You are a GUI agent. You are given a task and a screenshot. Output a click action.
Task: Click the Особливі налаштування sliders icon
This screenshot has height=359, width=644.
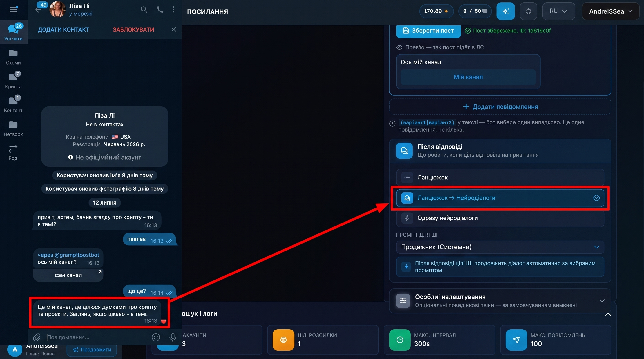[403, 301]
